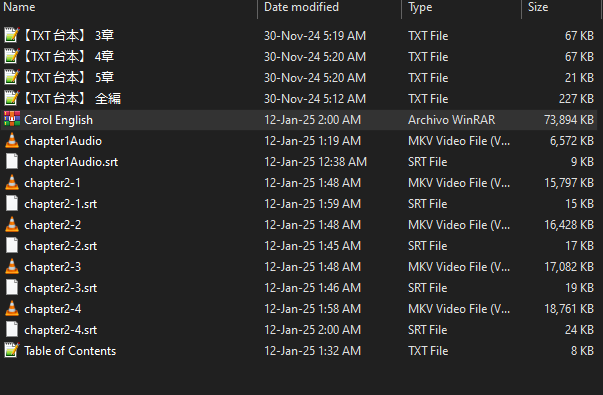
Task: Select the 【TXT 台本】 全編 file name
Action: [x=72, y=99]
